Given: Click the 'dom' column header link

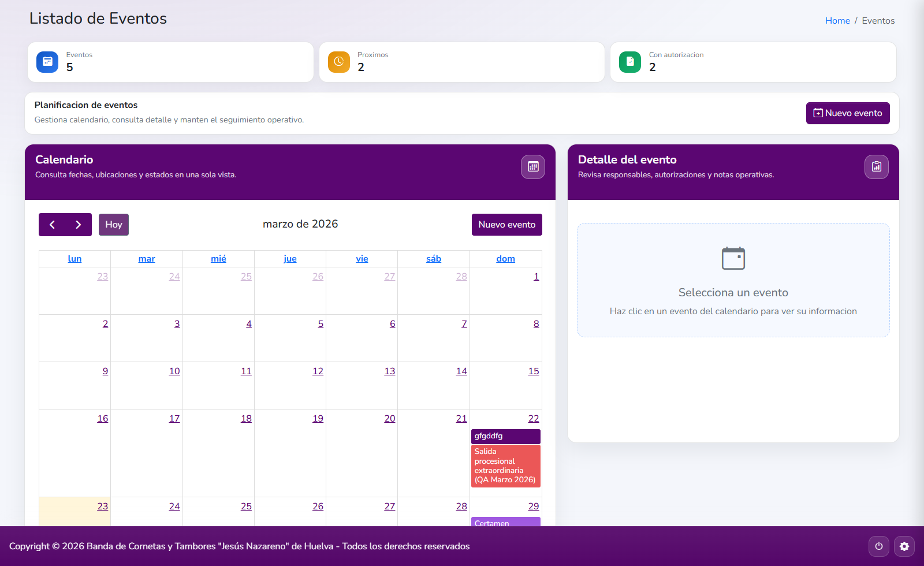Looking at the screenshot, I should [x=505, y=259].
